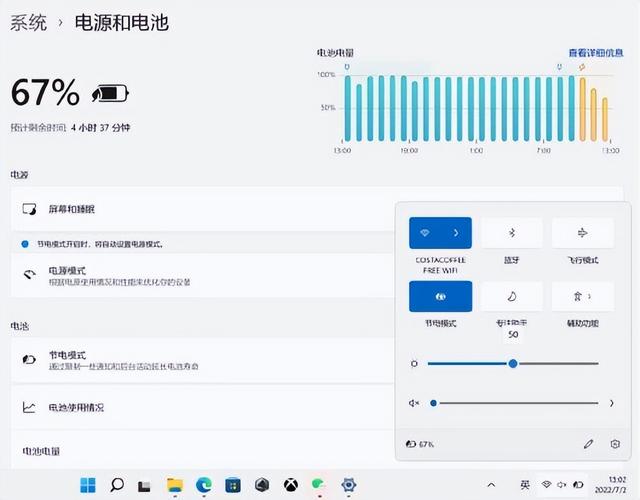Expand 屏幕和睡眠 settings row
Viewport: 640px width, 500px height.
[x=203, y=209]
